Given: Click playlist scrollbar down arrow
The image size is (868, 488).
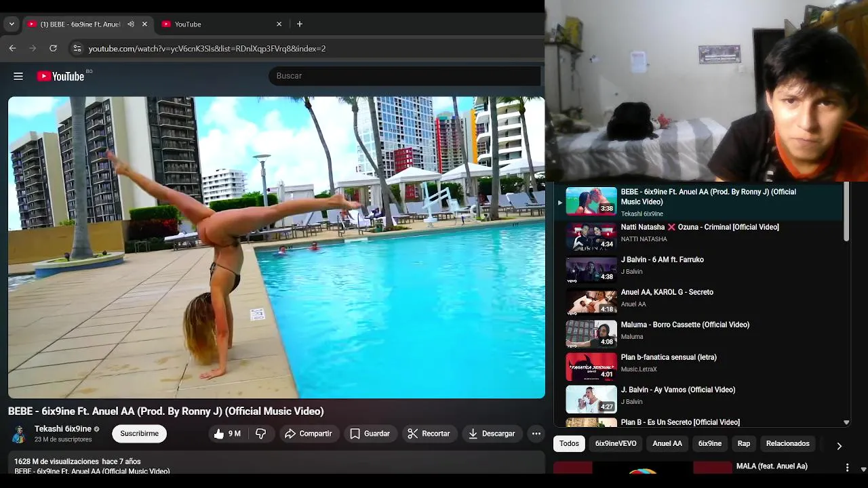Looking at the screenshot, I should tap(846, 422).
